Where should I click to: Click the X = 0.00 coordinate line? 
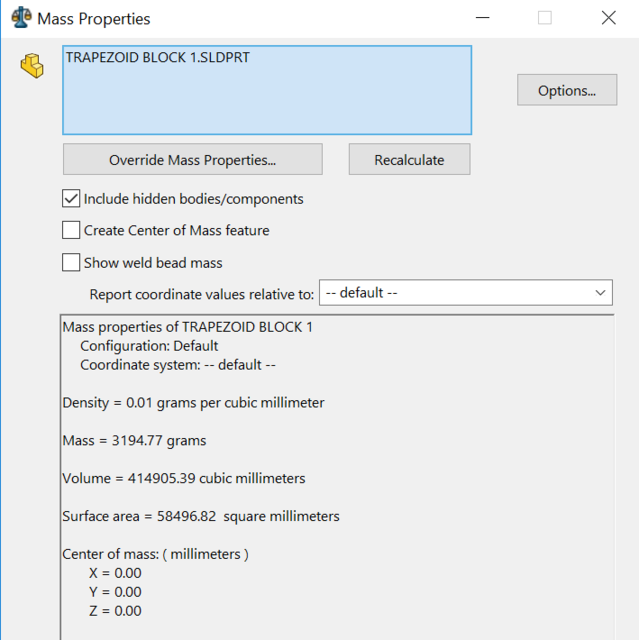click(x=115, y=573)
